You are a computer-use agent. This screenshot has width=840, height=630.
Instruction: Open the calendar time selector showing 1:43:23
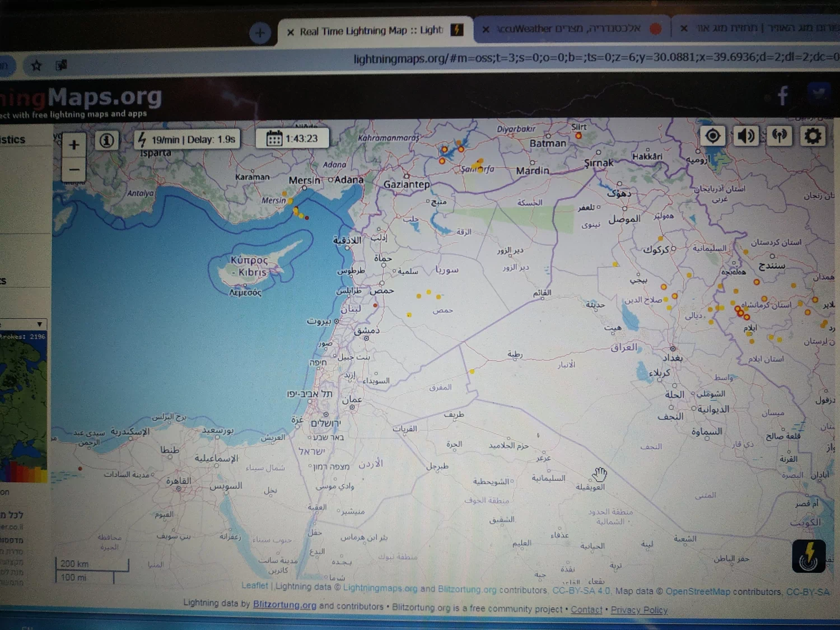coord(292,138)
